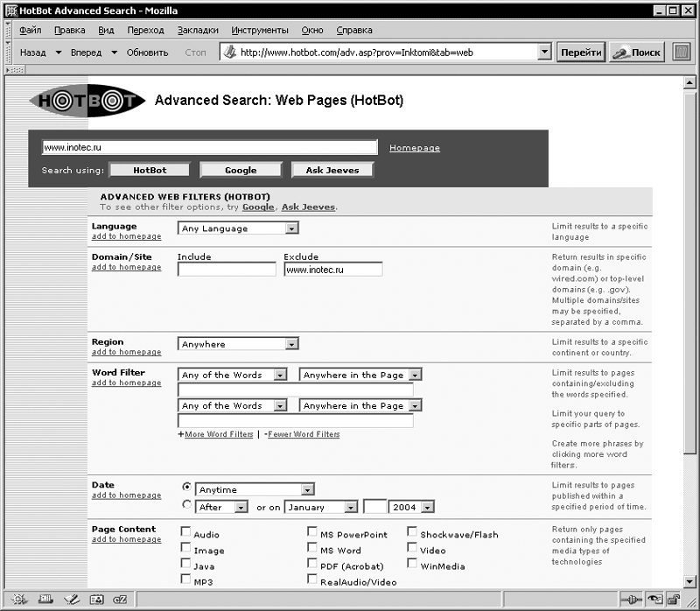700x611 pixels.
Task: Enable the Java page content checkbox
Action: [x=185, y=563]
